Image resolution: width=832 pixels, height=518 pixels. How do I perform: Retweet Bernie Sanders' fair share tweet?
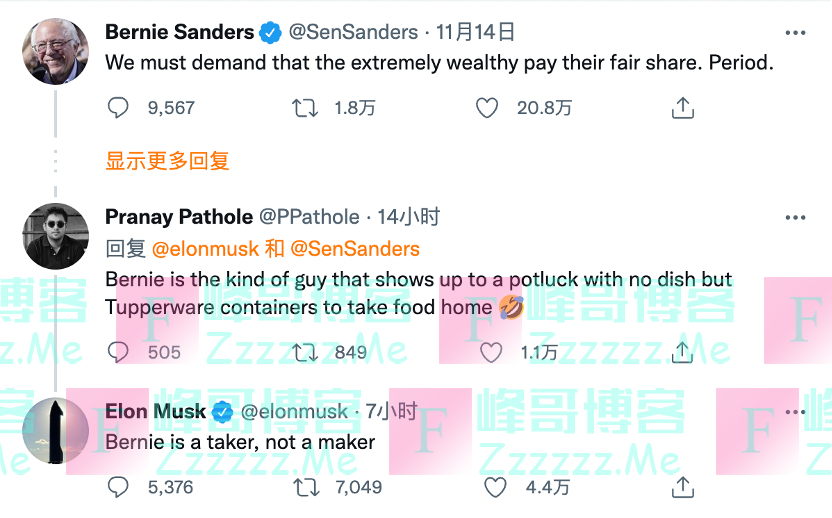pos(304,108)
